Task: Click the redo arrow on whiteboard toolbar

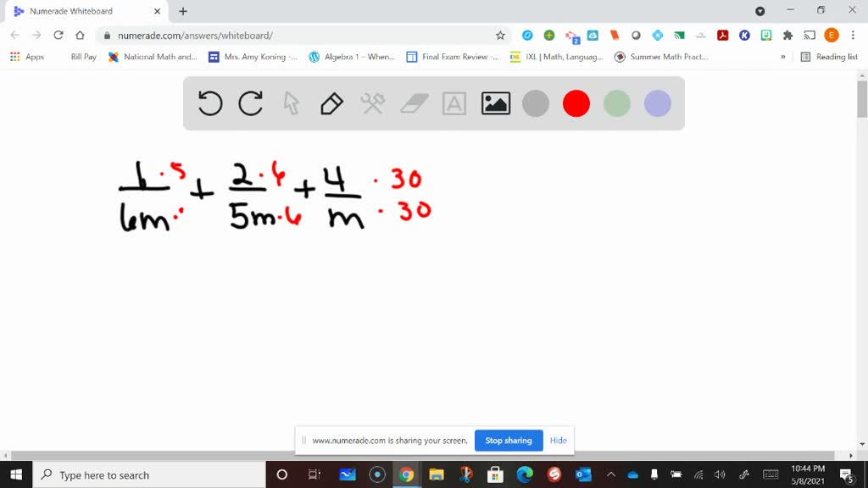Action: coord(251,103)
